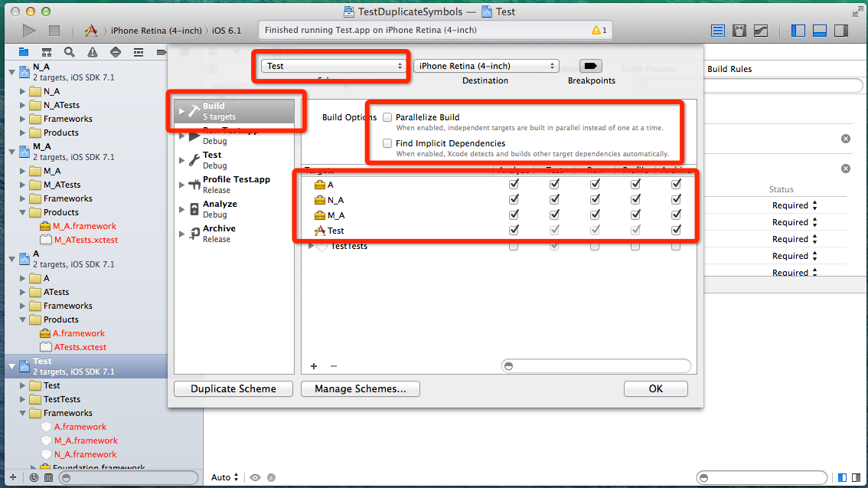868x488 pixels.
Task: Show the Debug area toggle
Action: click(x=820, y=31)
